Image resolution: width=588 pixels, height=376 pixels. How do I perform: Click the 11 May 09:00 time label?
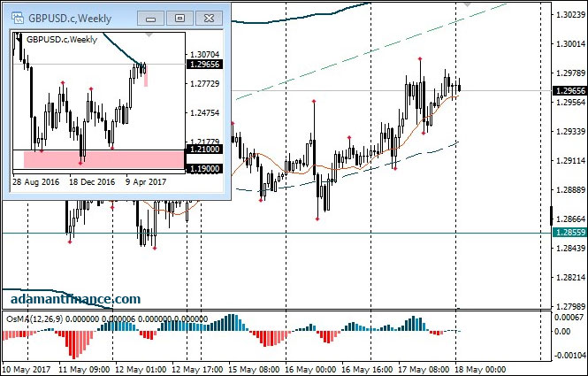84,369
